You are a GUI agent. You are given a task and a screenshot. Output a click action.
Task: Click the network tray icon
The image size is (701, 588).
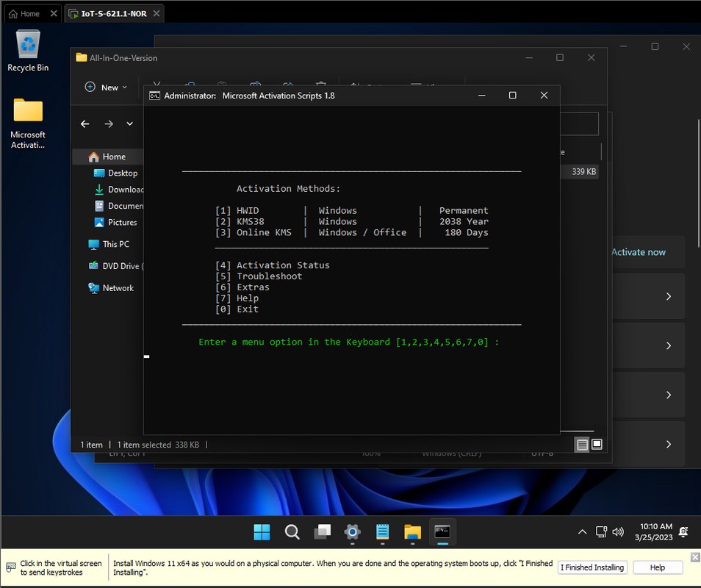tap(601, 531)
